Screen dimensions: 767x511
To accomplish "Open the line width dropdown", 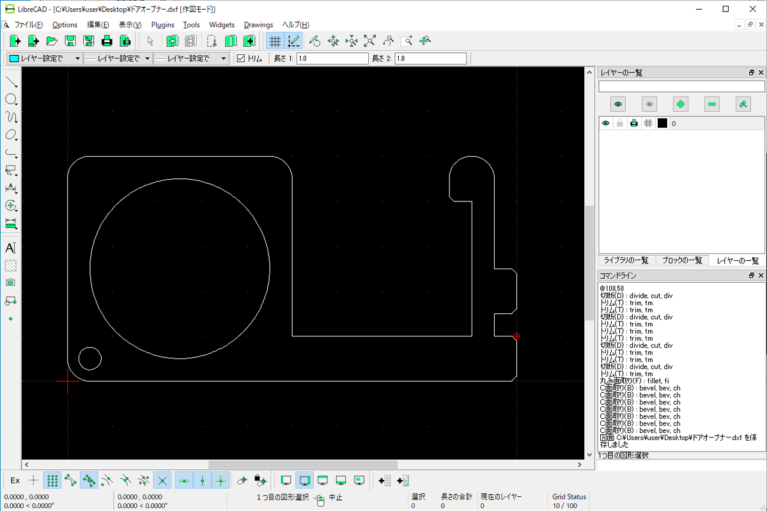I will click(116, 59).
